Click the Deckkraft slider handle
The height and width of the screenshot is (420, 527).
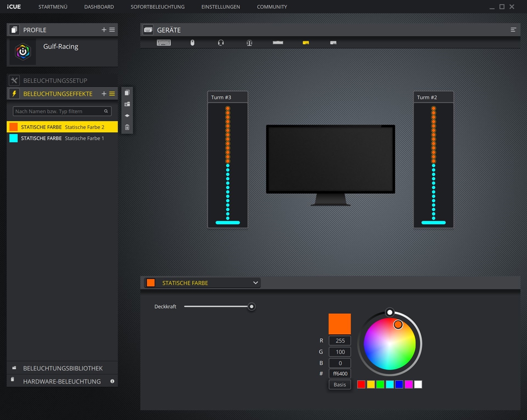(252, 307)
